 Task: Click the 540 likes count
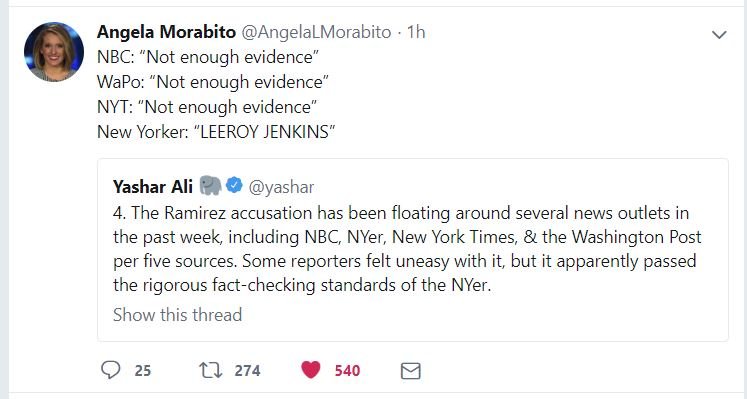[347, 370]
